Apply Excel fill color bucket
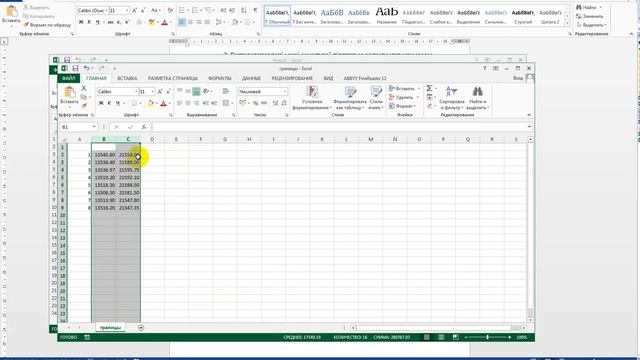Image resolution: width=640 pixels, height=360 pixels. click(x=151, y=103)
